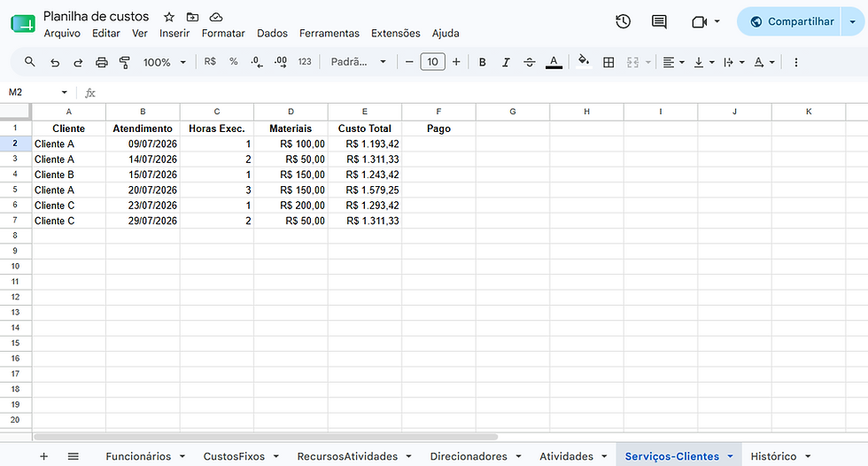Screen dimensions: 868x466
Task: Select cell with R$ 1.579,25
Action: coord(365,190)
